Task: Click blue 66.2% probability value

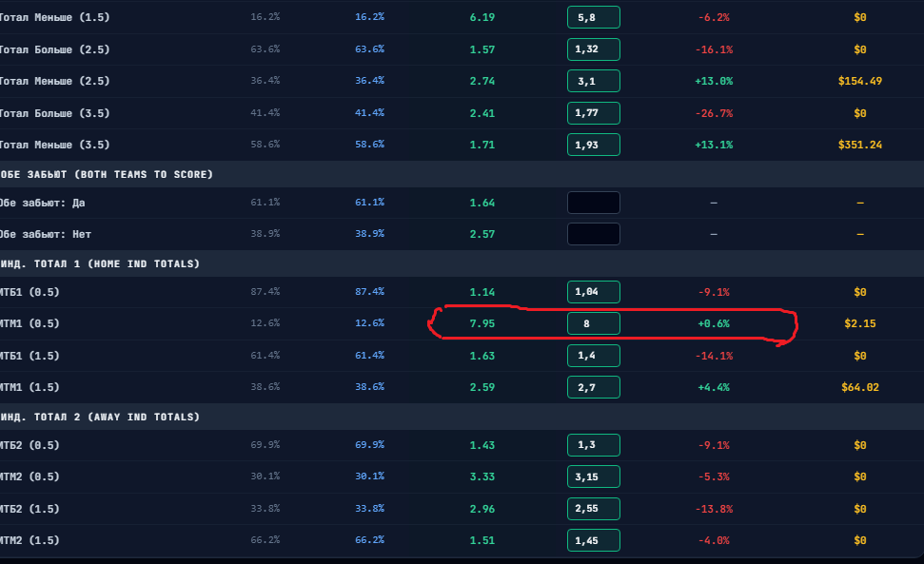Action: click(369, 540)
